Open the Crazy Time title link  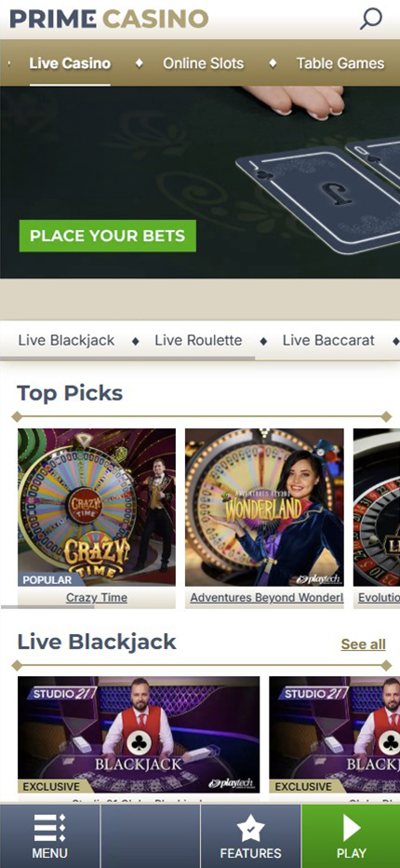(97, 597)
